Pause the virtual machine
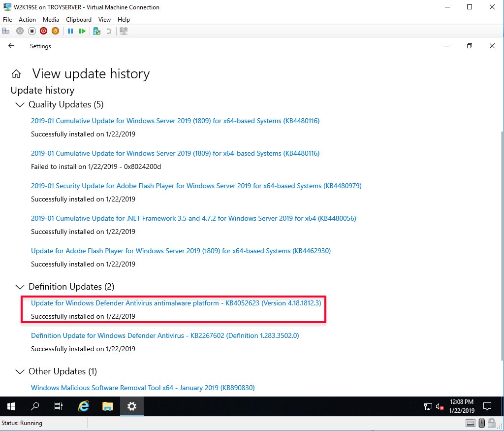 70,31
